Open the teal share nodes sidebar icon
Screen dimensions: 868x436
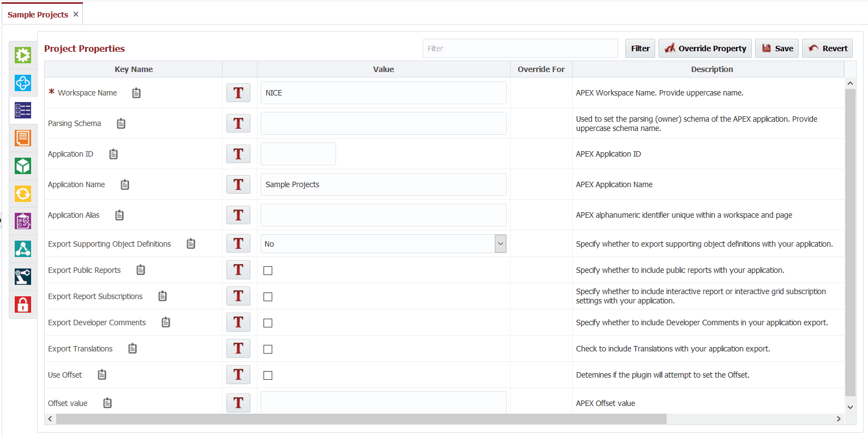tap(23, 249)
